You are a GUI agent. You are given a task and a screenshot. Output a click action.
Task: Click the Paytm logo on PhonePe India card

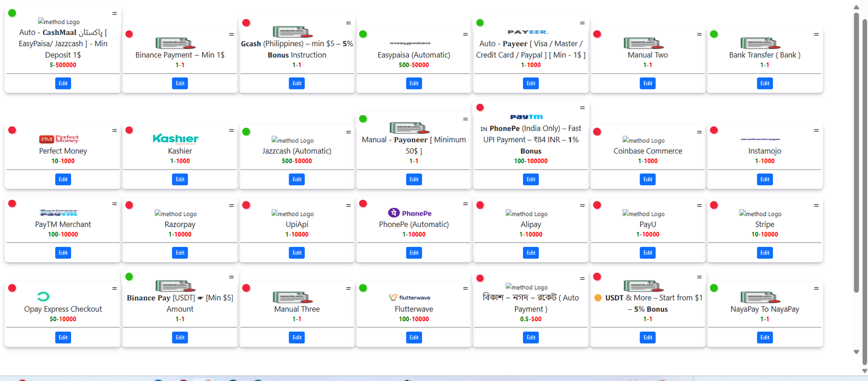tap(526, 117)
